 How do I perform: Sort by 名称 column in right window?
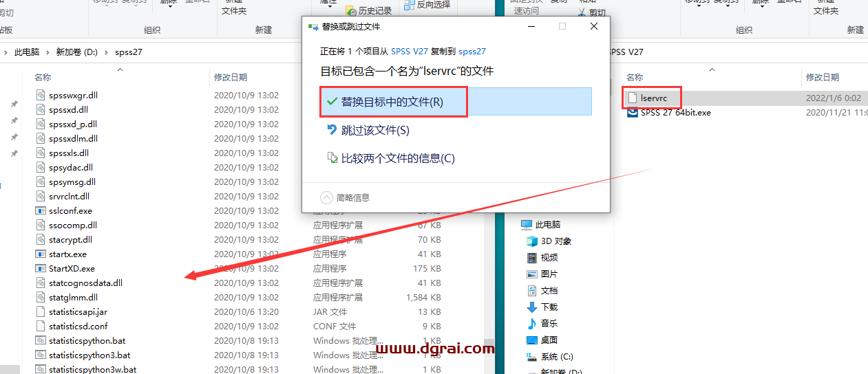click(635, 78)
